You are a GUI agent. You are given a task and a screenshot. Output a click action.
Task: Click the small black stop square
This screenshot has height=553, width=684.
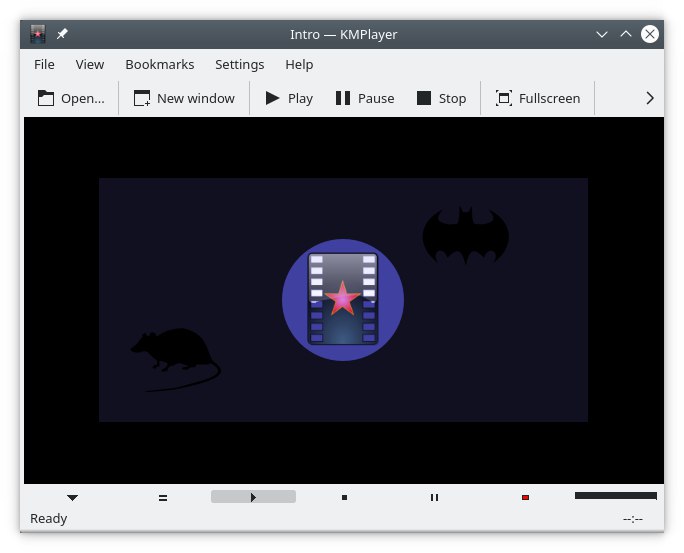(x=345, y=498)
